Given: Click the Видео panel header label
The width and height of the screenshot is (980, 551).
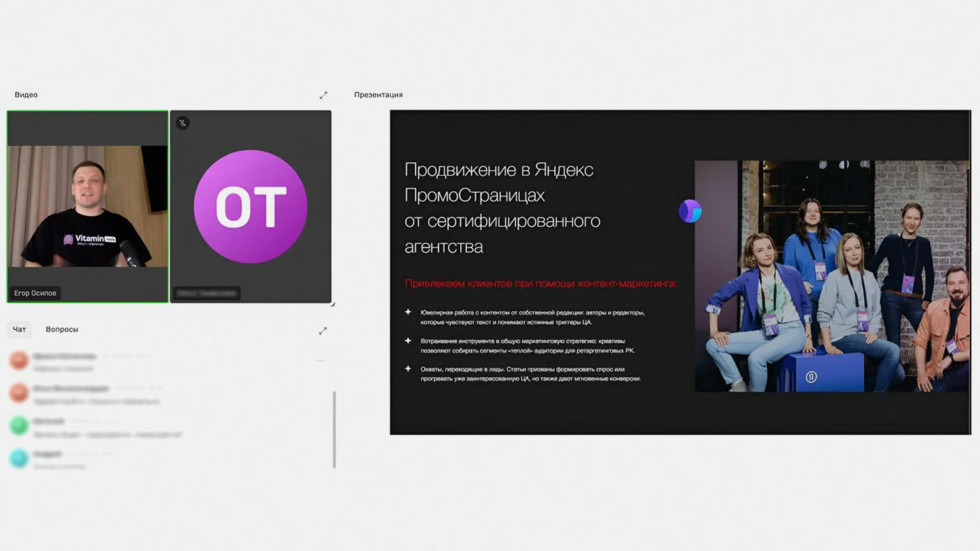Looking at the screenshot, I should coord(26,95).
